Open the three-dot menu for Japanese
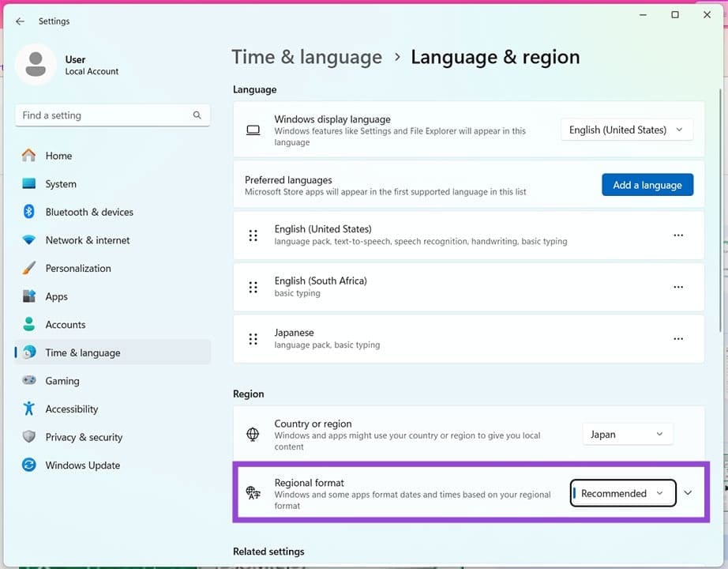Screen dimensions: 728x569 tap(677, 338)
